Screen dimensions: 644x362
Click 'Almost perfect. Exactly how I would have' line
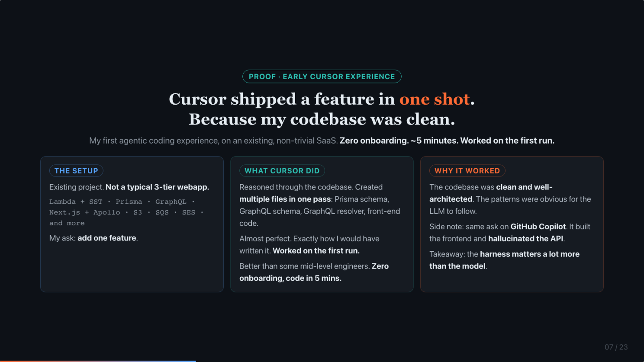309,239
